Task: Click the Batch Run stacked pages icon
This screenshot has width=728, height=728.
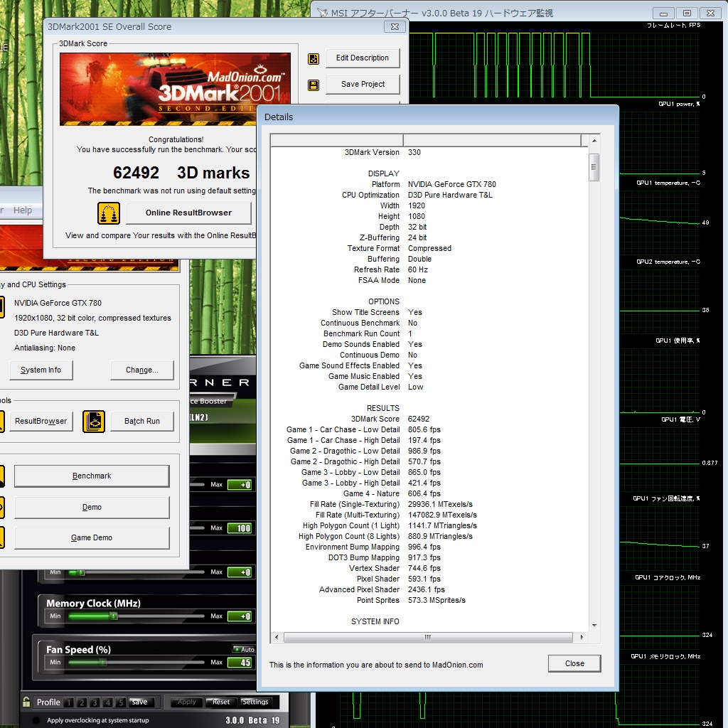Action: 93,421
